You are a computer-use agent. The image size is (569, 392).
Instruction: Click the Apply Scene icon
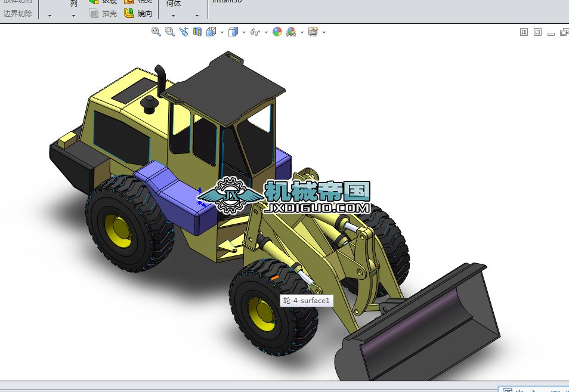(291, 32)
